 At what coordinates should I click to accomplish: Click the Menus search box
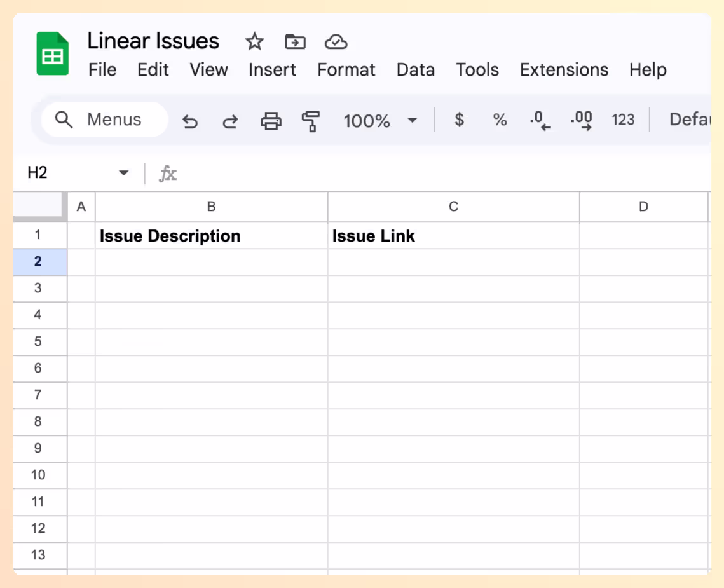(x=104, y=120)
